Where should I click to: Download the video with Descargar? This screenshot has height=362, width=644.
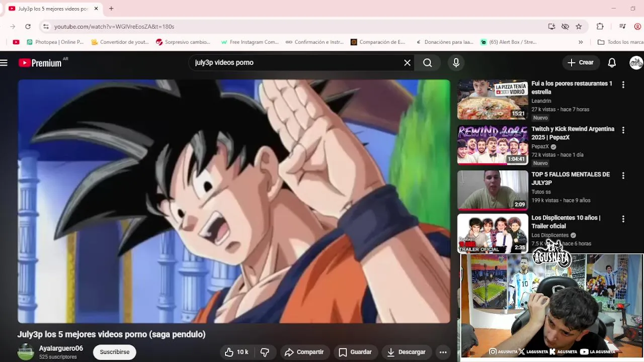point(406,352)
